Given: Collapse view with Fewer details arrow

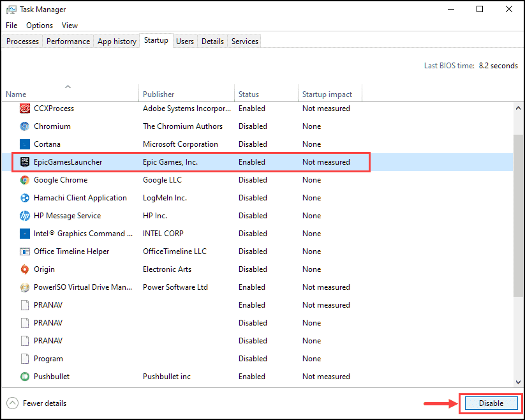Looking at the screenshot, I should 12,403.
